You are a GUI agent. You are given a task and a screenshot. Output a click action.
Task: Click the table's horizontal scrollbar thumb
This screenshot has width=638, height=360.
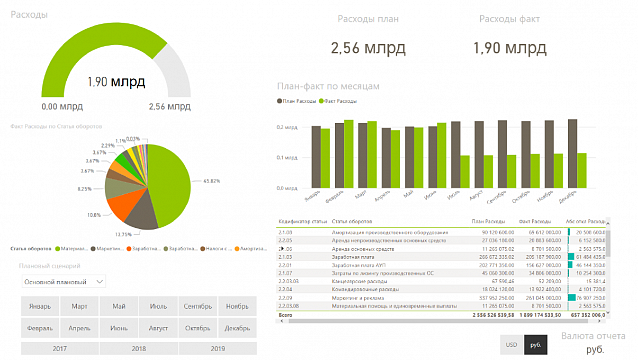coord(439,321)
